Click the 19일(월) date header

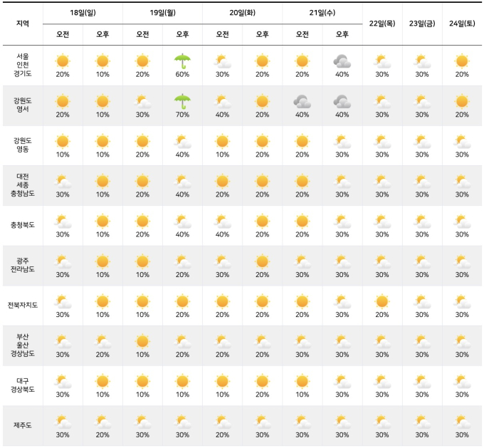163,13
